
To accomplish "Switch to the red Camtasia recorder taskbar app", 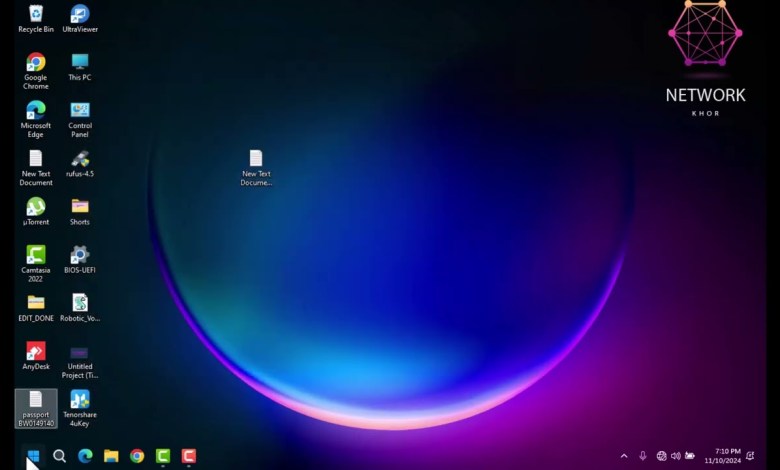I will pyautogui.click(x=189, y=456).
